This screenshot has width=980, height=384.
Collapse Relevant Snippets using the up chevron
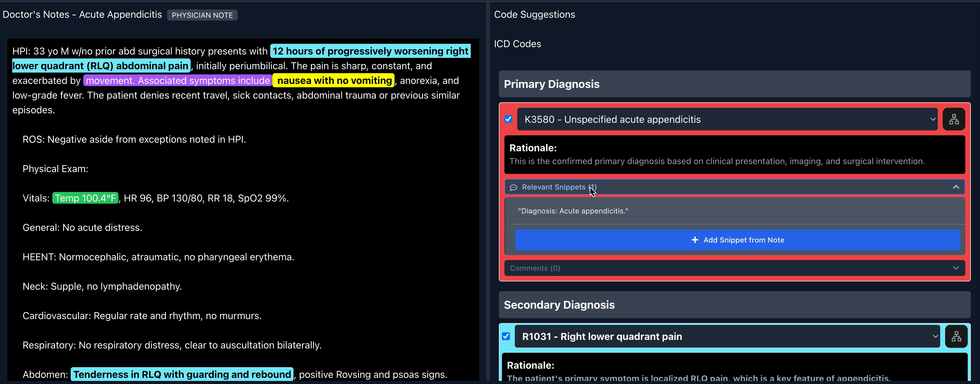point(955,187)
